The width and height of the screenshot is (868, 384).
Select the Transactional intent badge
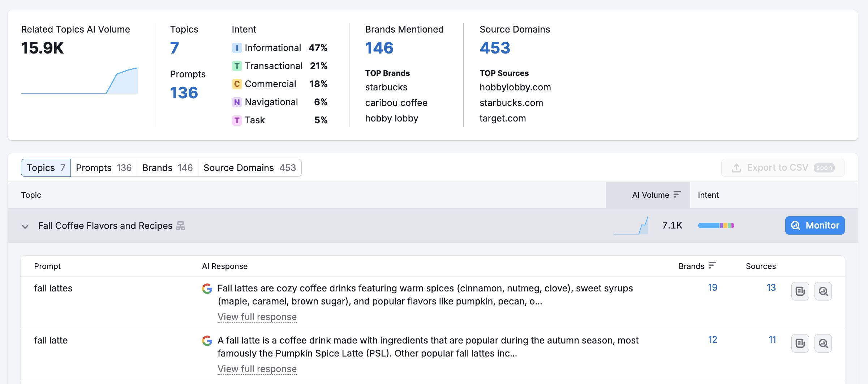tap(237, 65)
